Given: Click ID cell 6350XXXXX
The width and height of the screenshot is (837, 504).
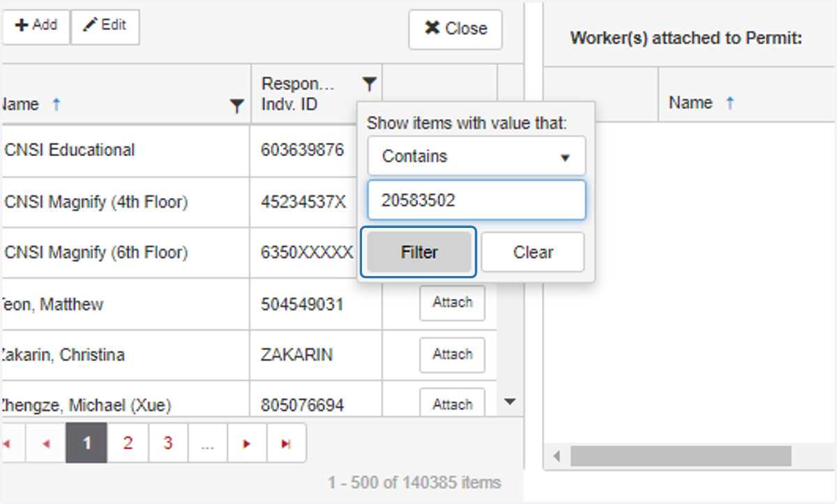Looking at the screenshot, I should point(307,252).
